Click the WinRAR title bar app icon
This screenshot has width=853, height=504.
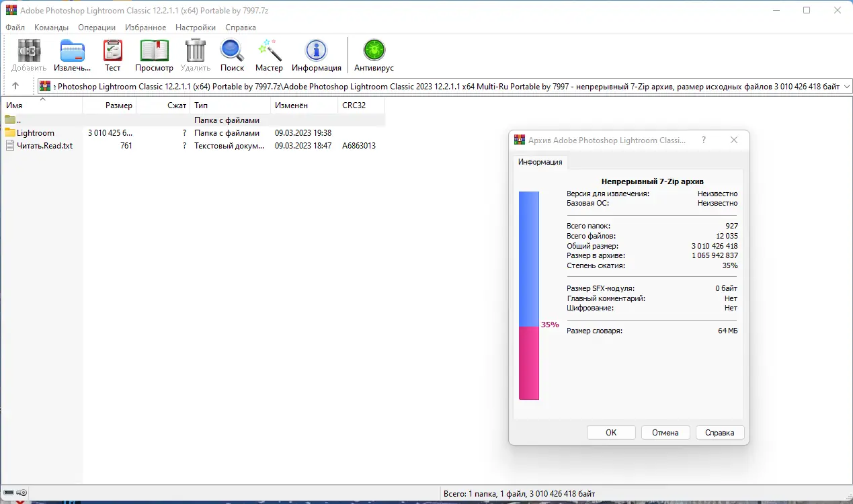pyautogui.click(x=11, y=10)
